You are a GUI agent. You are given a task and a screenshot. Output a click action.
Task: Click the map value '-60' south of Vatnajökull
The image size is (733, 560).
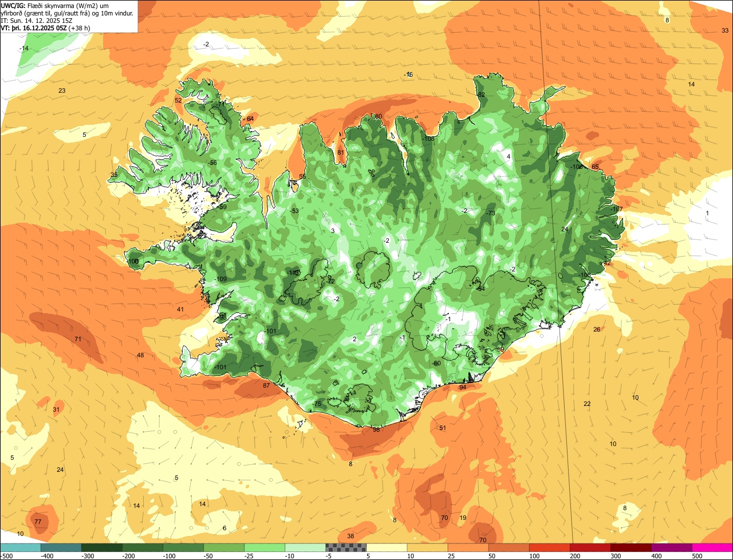click(x=436, y=364)
